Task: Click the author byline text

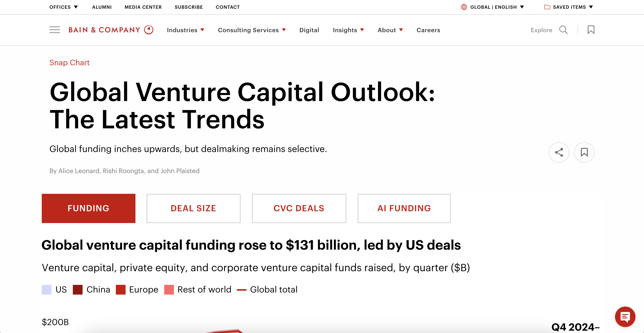Action: [124, 171]
